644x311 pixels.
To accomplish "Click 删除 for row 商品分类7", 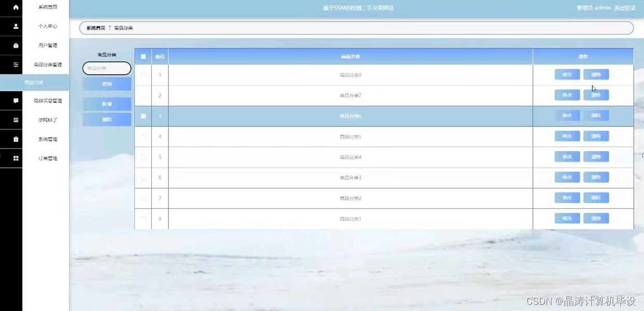I will click(596, 95).
